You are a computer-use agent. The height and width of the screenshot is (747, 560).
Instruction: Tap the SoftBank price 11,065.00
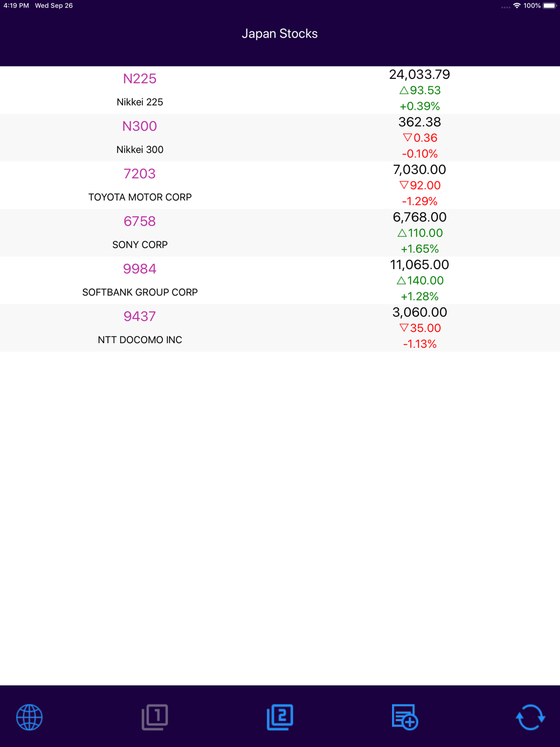tap(420, 265)
